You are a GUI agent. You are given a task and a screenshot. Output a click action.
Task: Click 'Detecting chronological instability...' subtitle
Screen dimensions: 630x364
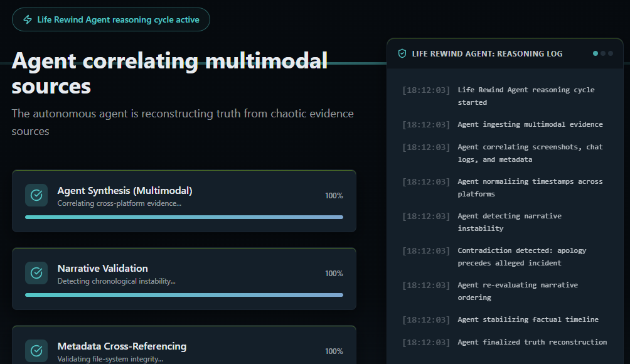(117, 281)
